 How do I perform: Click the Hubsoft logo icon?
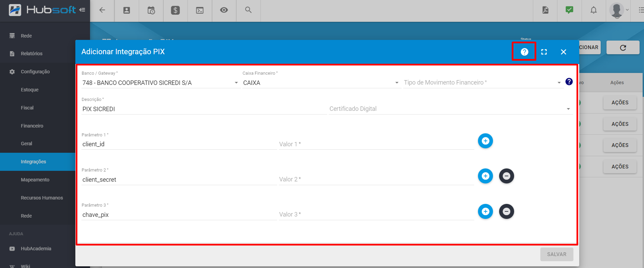pos(15,10)
